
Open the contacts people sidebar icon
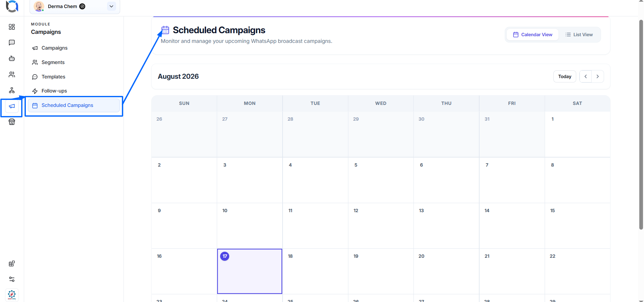click(x=12, y=74)
